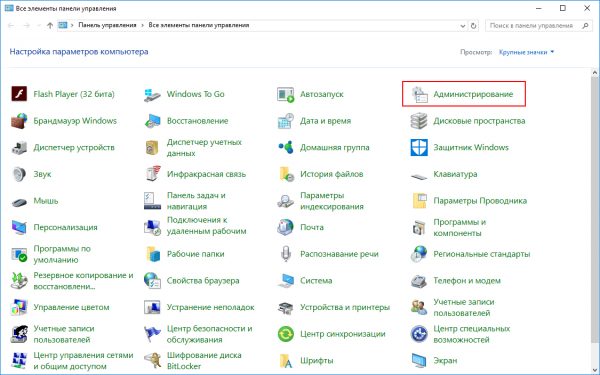This screenshot has height=375, width=600.
Task: Expand chevron after Панель управления breadcrumb
Action: [142, 25]
